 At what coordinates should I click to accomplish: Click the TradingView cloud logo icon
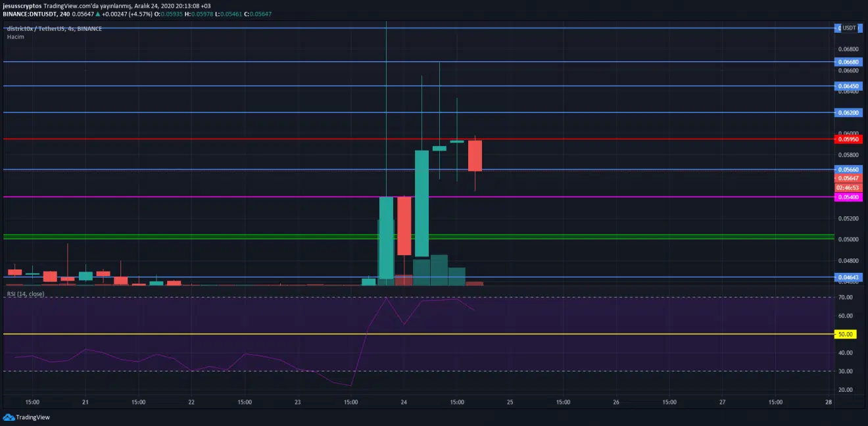point(8,417)
